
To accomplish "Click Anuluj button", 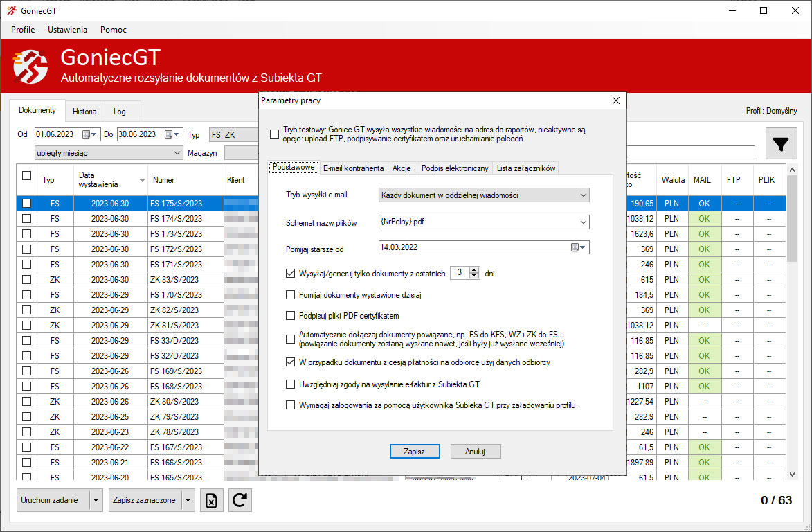I will click(476, 452).
